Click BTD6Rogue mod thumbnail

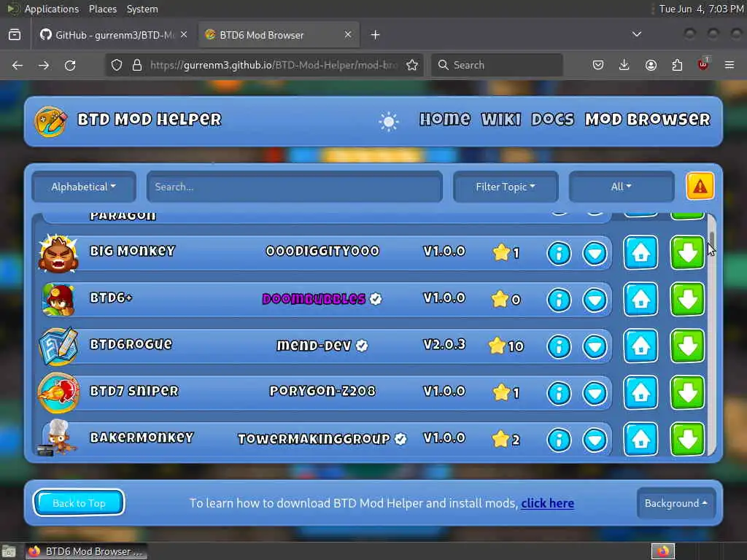point(58,346)
